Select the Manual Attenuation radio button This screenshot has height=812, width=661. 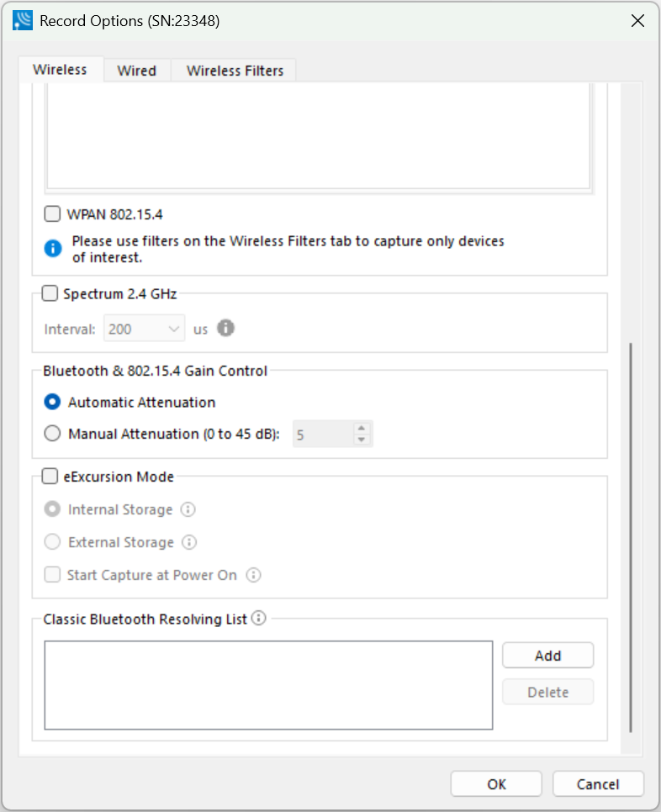52,433
